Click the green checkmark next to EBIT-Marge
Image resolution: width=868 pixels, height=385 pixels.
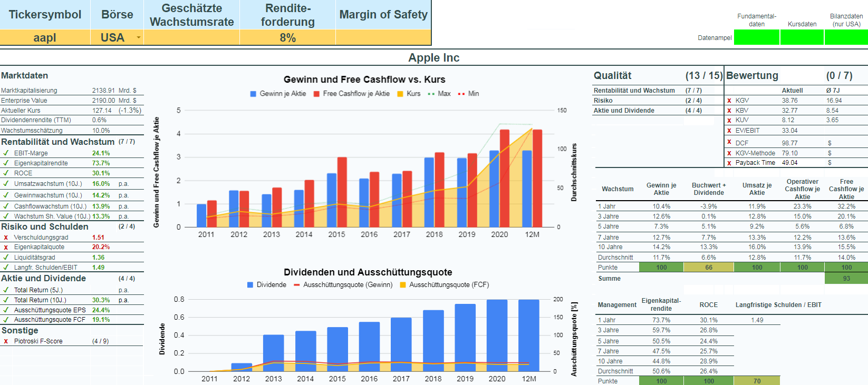[x=6, y=153]
